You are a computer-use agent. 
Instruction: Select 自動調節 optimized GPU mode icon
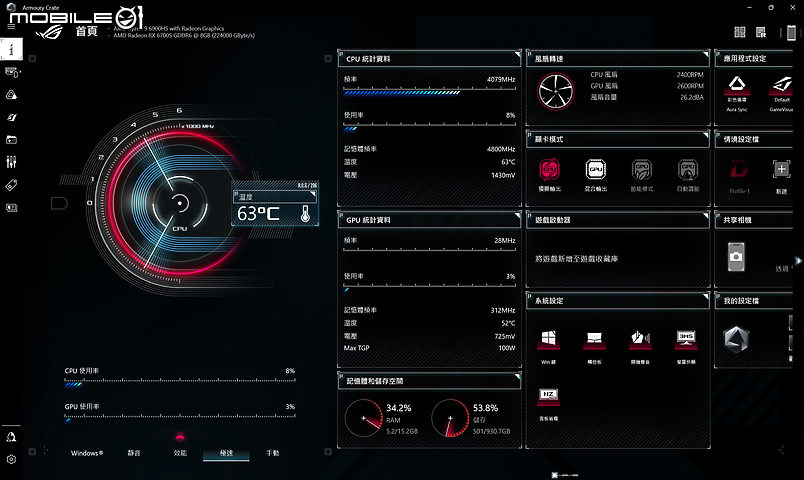tap(688, 170)
